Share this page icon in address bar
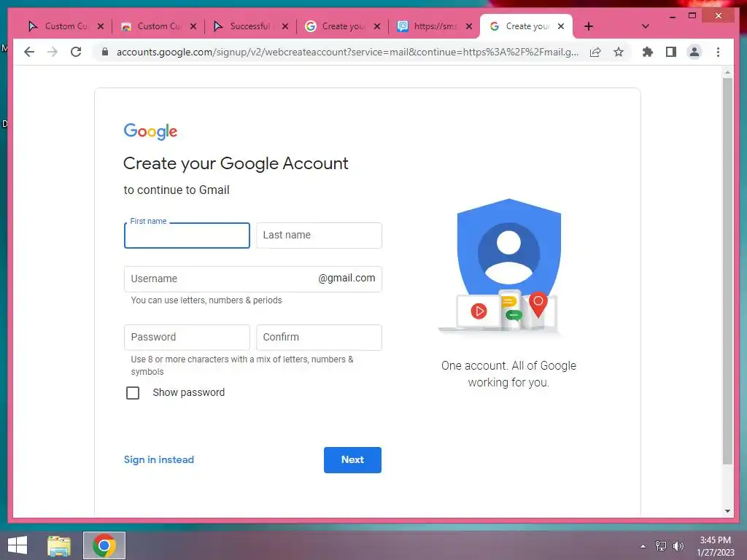The image size is (747, 560). coord(595,52)
